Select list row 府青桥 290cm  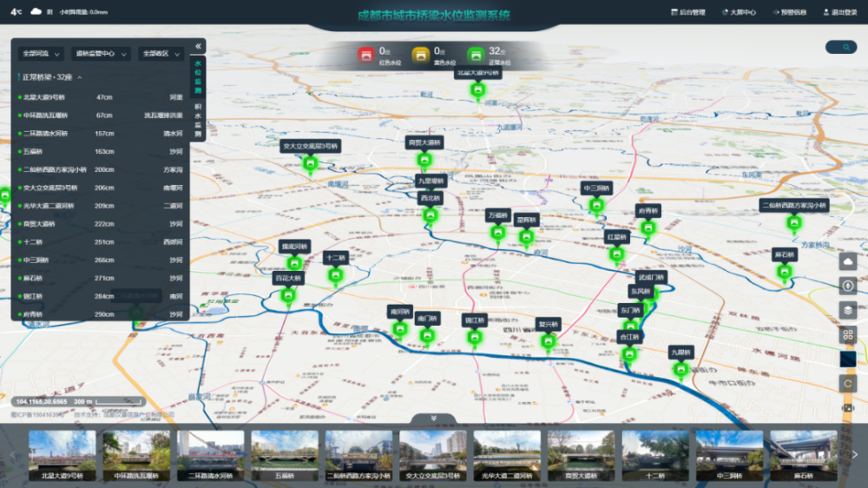(x=100, y=314)
